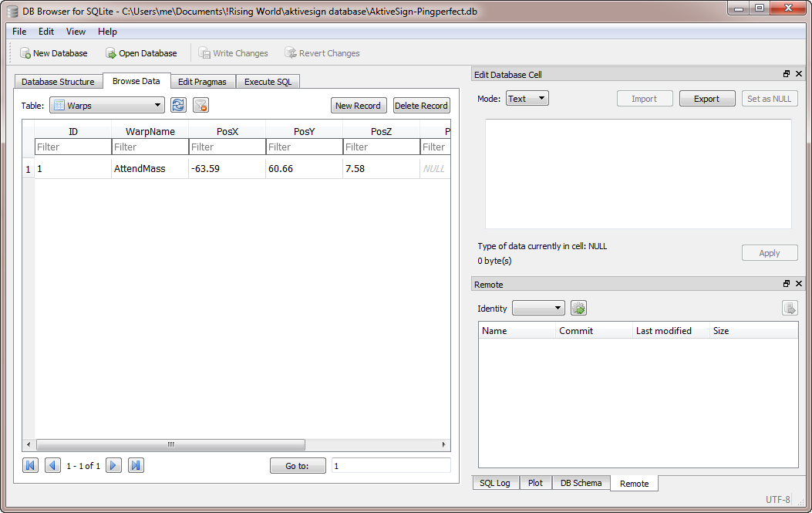Refresh the table data with the refresh icon
The width and height of the screenshot is (812, 513).
pyautogui.click(x=178, y=106)
